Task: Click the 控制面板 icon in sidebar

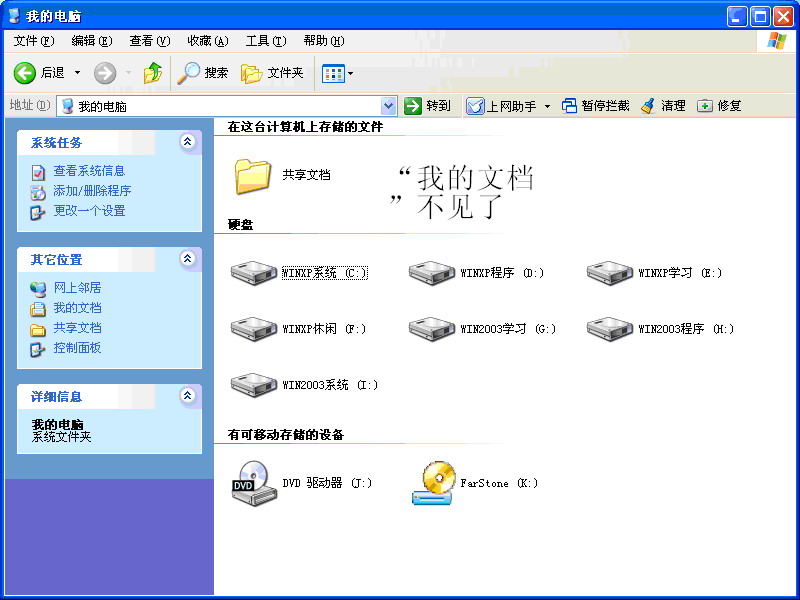Action: 38,349
